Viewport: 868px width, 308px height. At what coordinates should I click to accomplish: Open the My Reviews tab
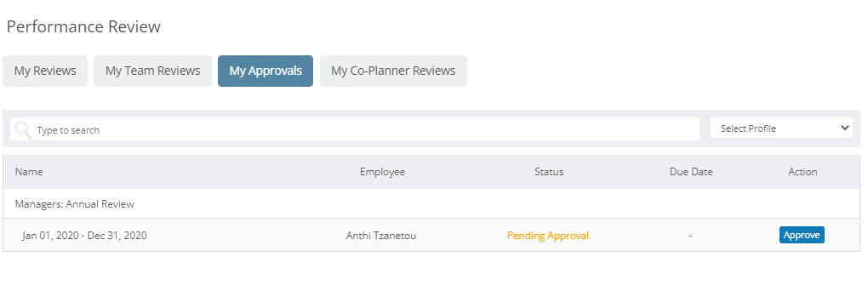click(x=45, y=71)
